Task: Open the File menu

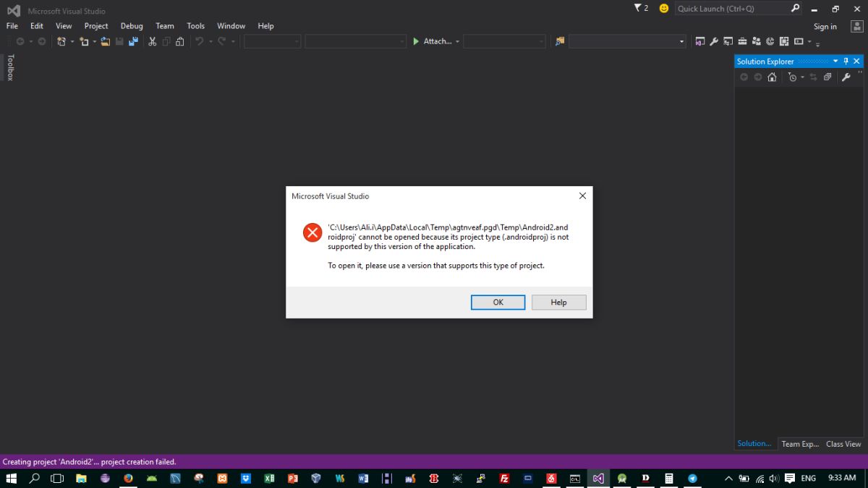Action: (12, 26)
